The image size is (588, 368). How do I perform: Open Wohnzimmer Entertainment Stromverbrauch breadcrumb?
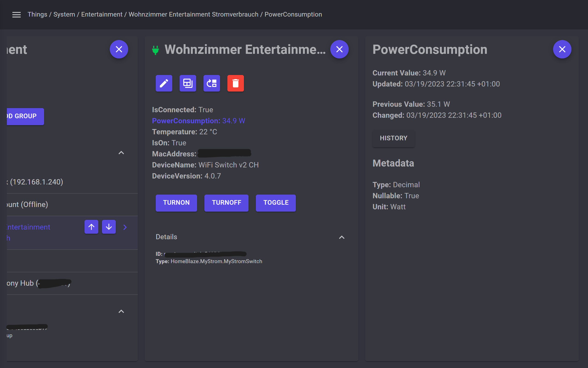pyautogui.click(x=193, y=14)
